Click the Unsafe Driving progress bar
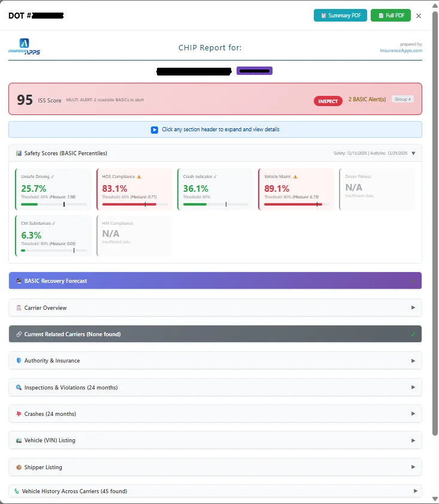This screenshot has height=504, width=439. pyautogui.click(x=54, y=204)
